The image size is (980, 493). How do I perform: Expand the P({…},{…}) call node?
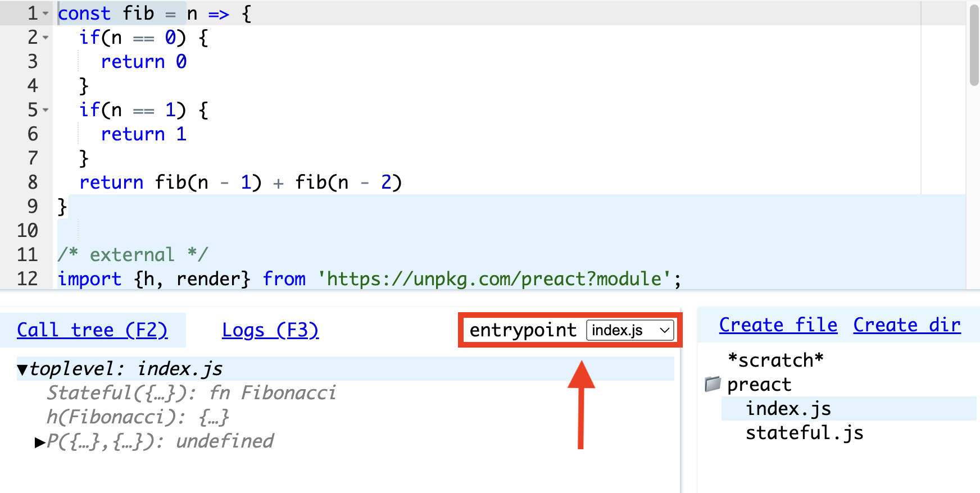pos(40,442)
